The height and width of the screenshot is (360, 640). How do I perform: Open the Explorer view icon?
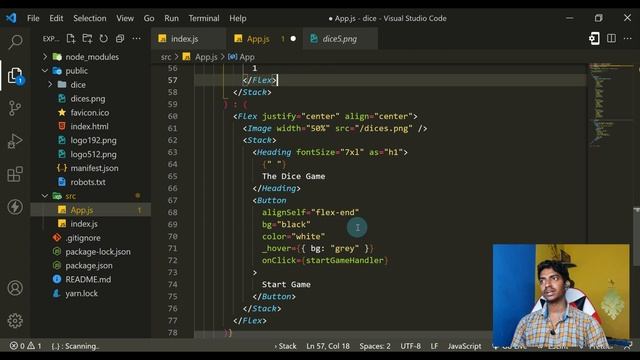click(15, 76)
